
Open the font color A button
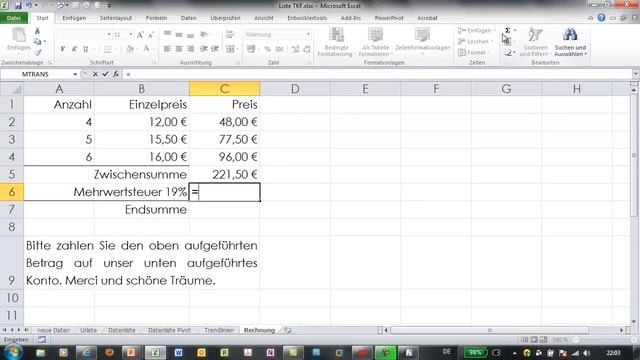146,49
